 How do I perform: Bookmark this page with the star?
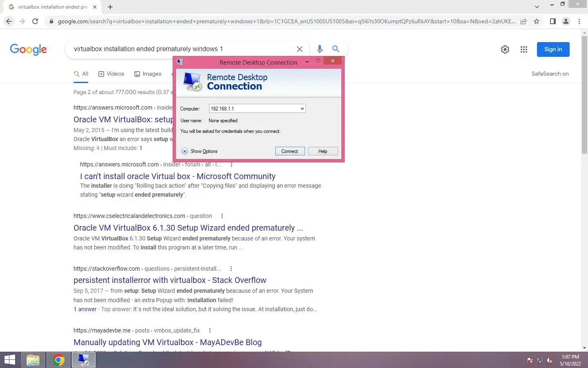point(537,21)
